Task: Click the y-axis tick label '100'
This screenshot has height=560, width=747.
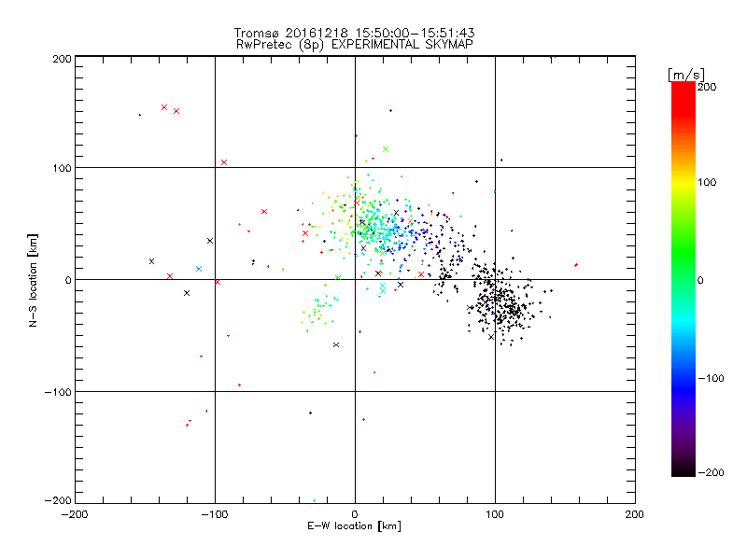Action: pos(62,168)
